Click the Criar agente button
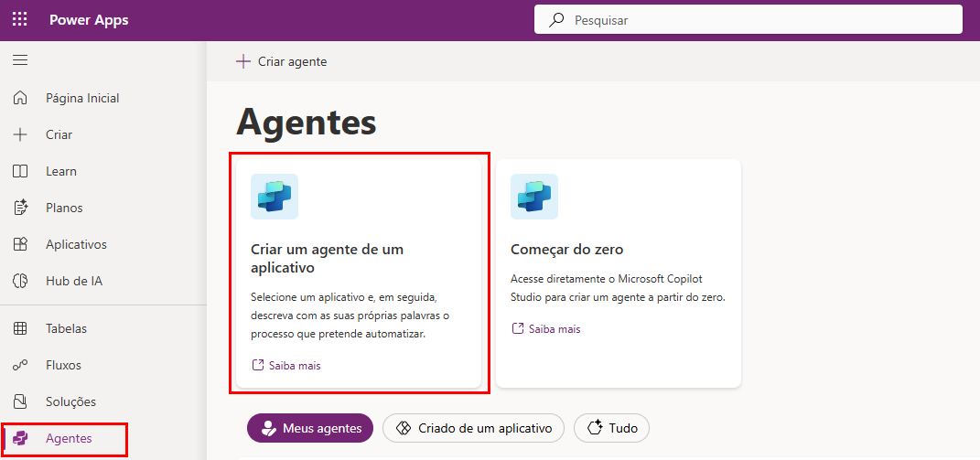 tap(281, 61)
